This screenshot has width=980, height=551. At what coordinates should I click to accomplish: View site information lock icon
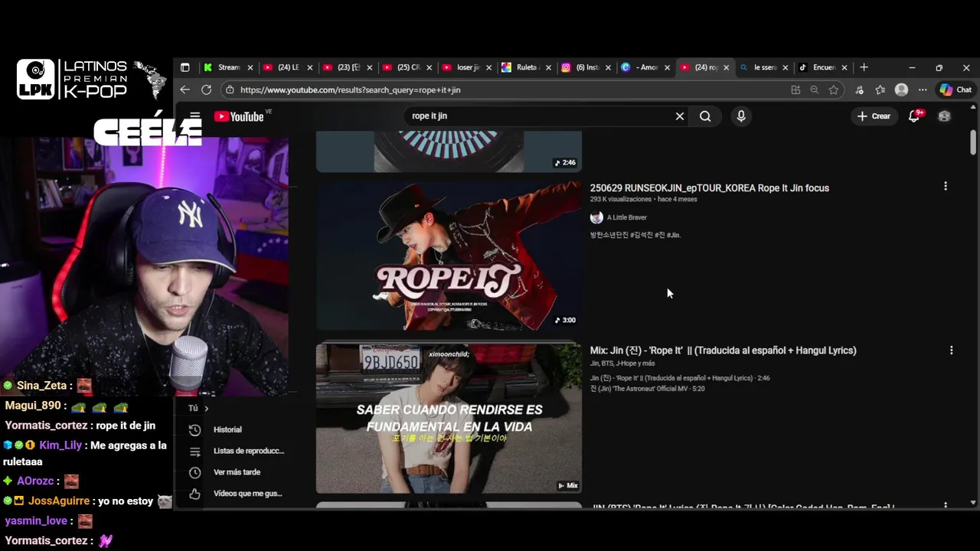(230, 90)
